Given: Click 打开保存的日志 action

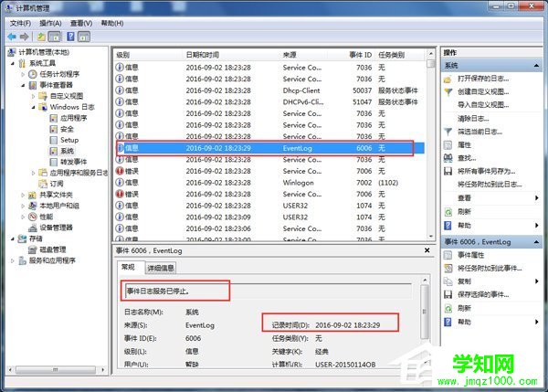Looking at the screenshot, I should (x=483, y=79).
